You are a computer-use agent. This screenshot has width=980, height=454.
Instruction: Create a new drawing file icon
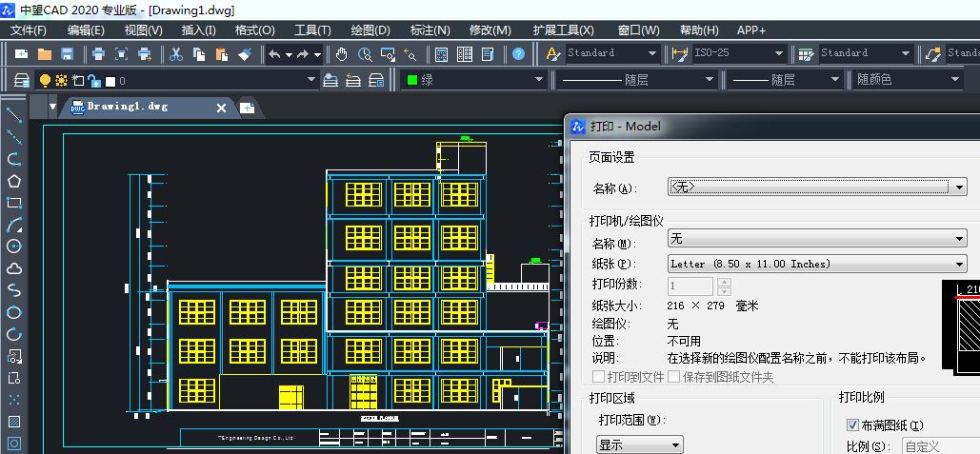(21, 54)
